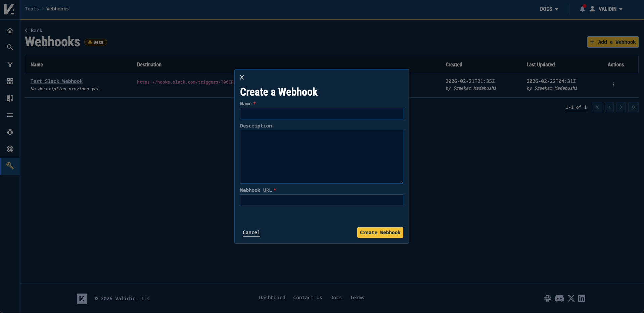Click the wrench Tools icon in the sidebar
The image size is (644, 313).
point(10,166)
